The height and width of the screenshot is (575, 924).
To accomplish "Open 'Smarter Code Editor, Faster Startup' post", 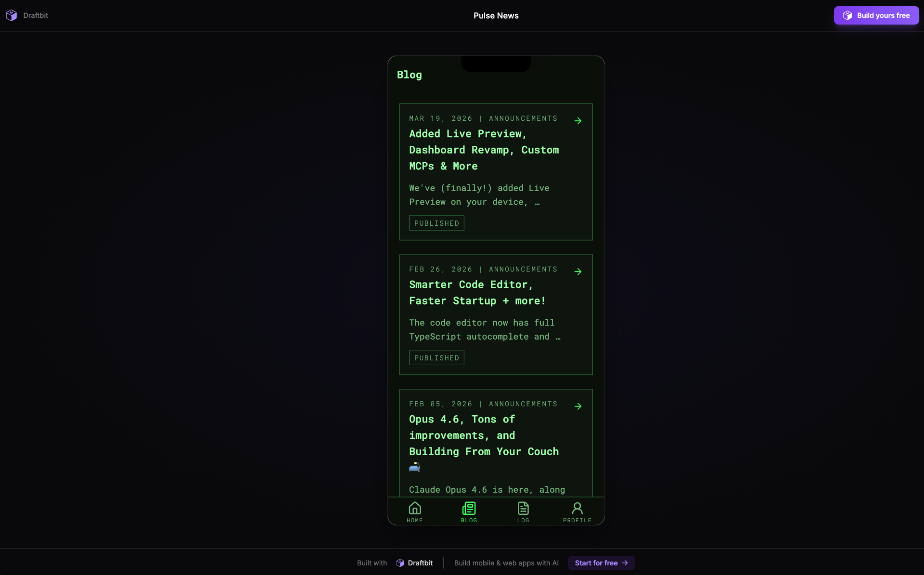I will (x=477, y=293).
